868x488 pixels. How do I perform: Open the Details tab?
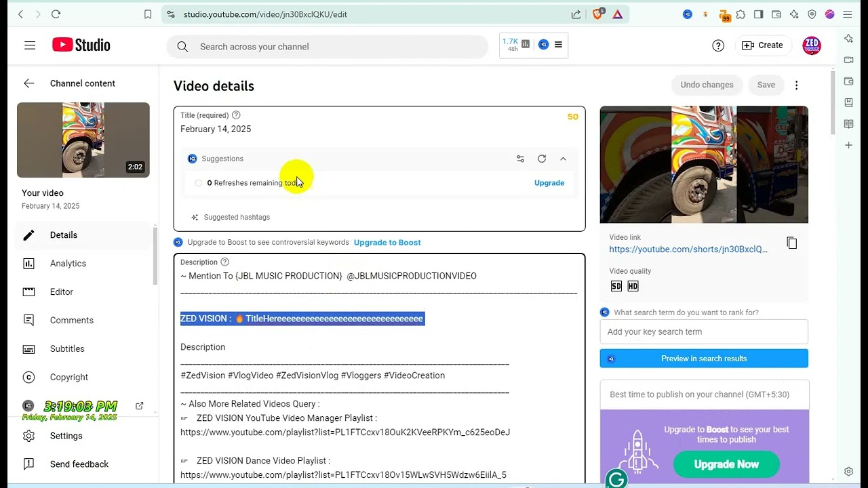point(83,235)
